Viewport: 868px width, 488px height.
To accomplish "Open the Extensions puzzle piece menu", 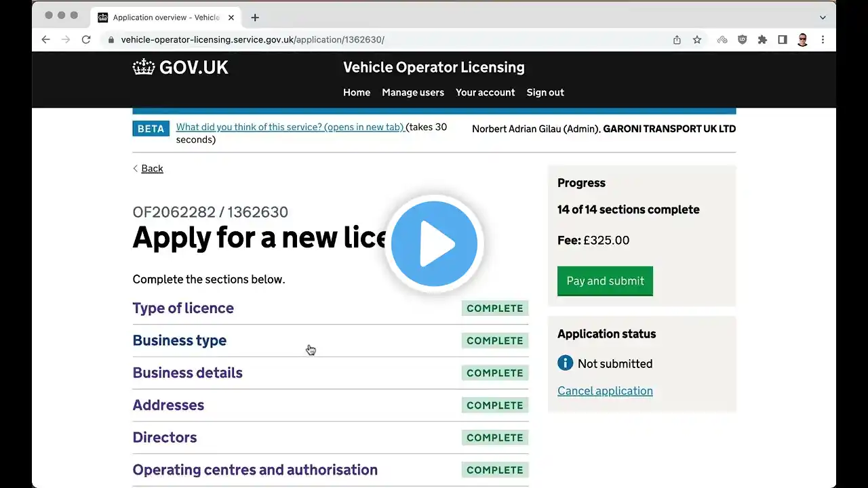I will [762, 40].
